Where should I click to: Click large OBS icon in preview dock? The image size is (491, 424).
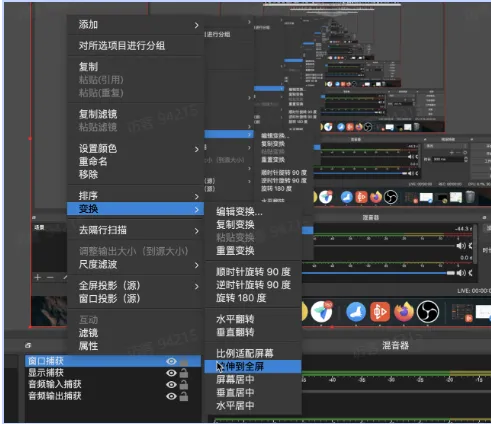428,312
